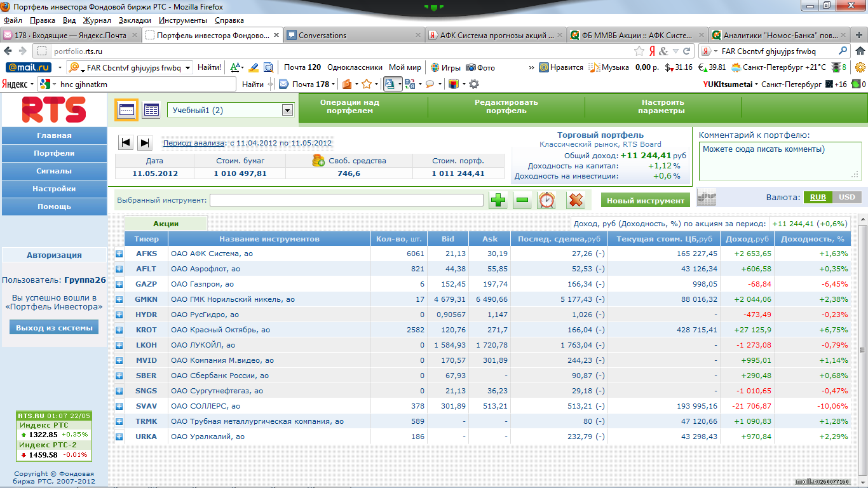Screen dimensions: 868x488
Task: Expand the SVAV row plus icon
Action: [x=119, y=406]
